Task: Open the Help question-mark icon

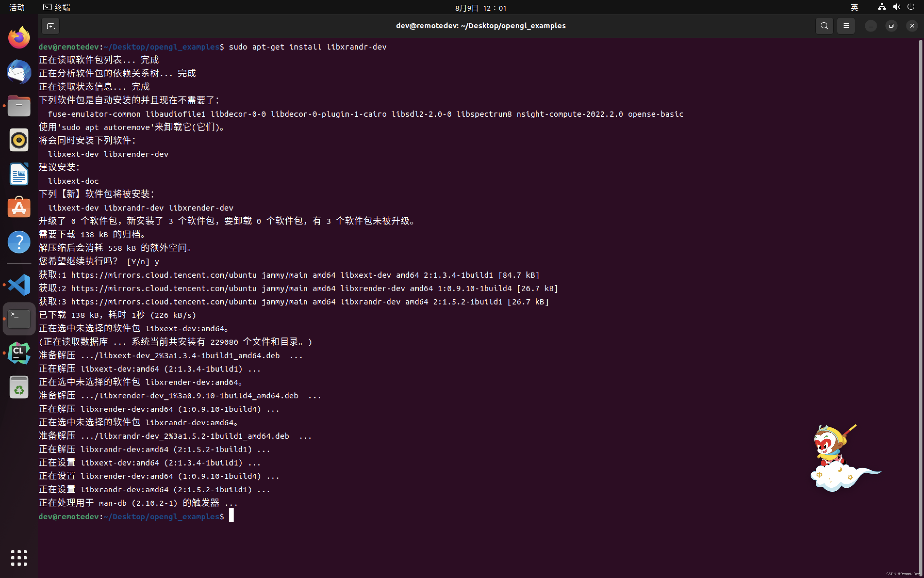Action: 19,242
